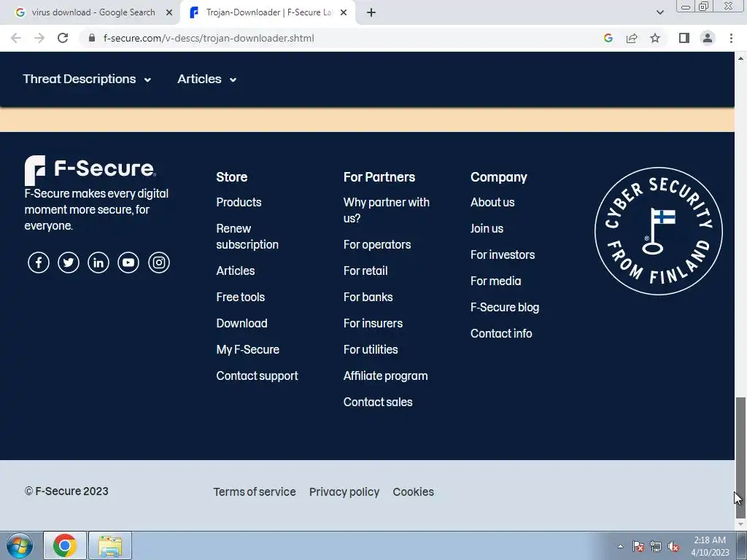Click Contact sales link

tap(378, 402)
